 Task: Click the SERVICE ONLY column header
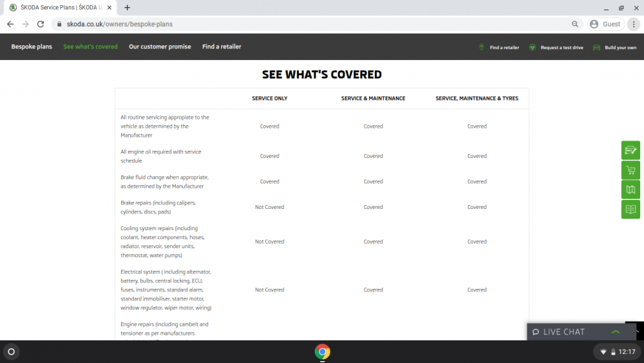tap(269, 98)
